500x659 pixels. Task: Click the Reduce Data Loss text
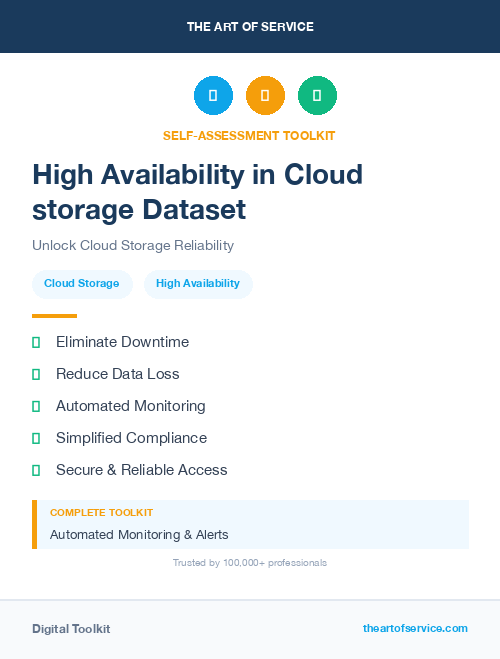118,374
